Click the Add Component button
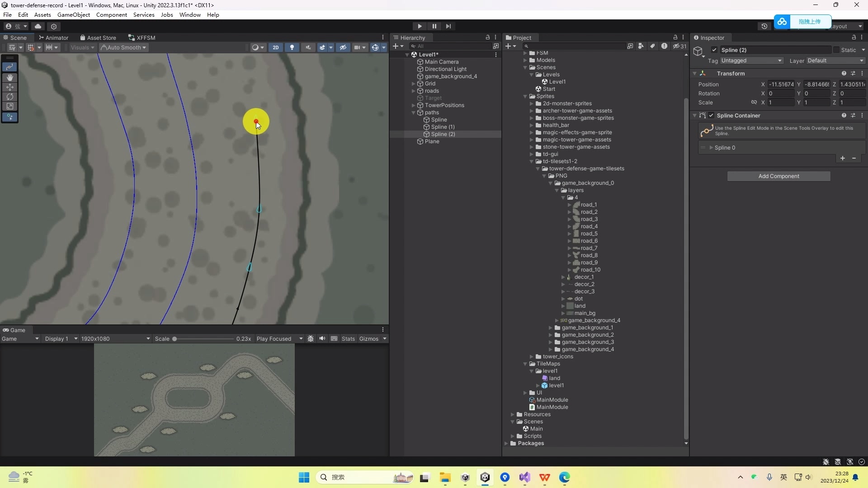868x488 pixels. pyautogui.click(x=778, y=176)
